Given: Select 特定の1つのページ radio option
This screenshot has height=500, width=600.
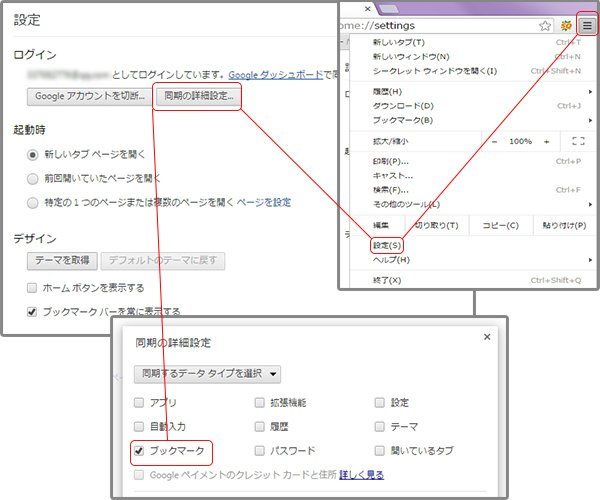Looking at the screenshot, I should click(33, 203).
